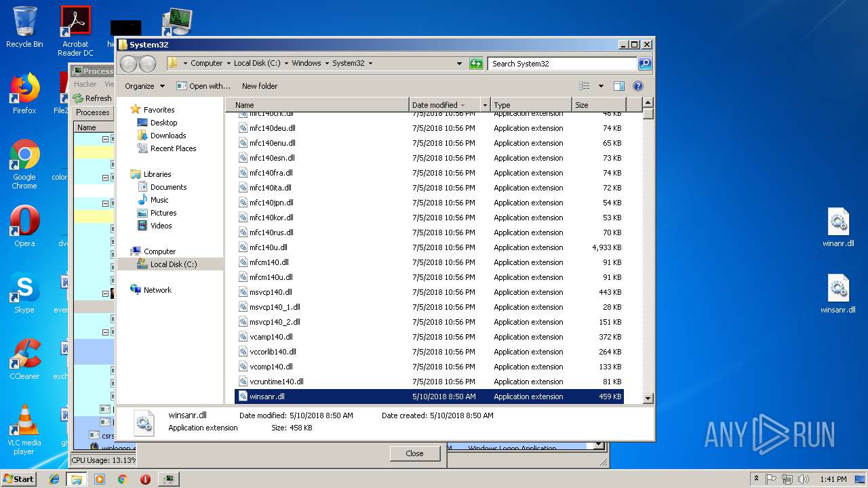The image size is (868, 488).
Task: Open VLC media player shortcut
Action: click(24, 430)
